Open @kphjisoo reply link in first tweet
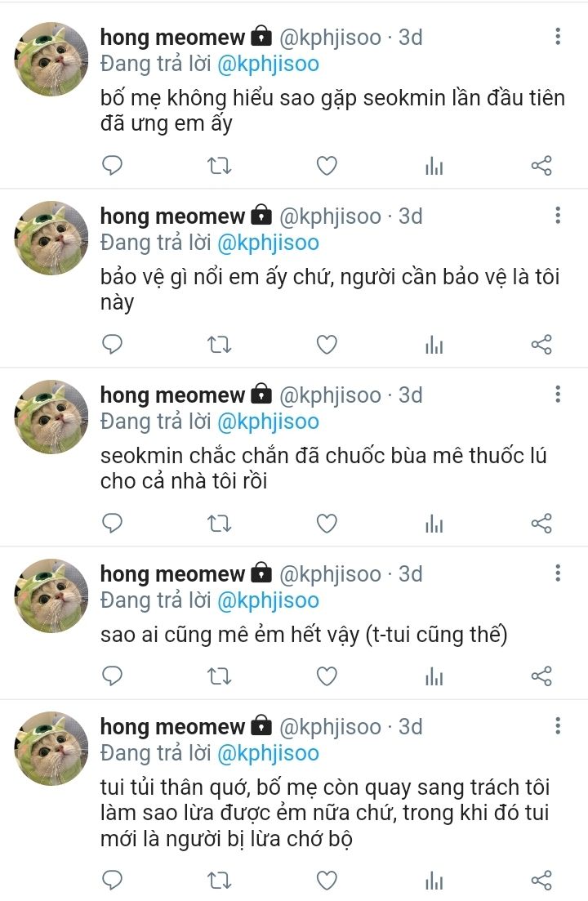This screenshot has width=588, height=901. (268, 64)
